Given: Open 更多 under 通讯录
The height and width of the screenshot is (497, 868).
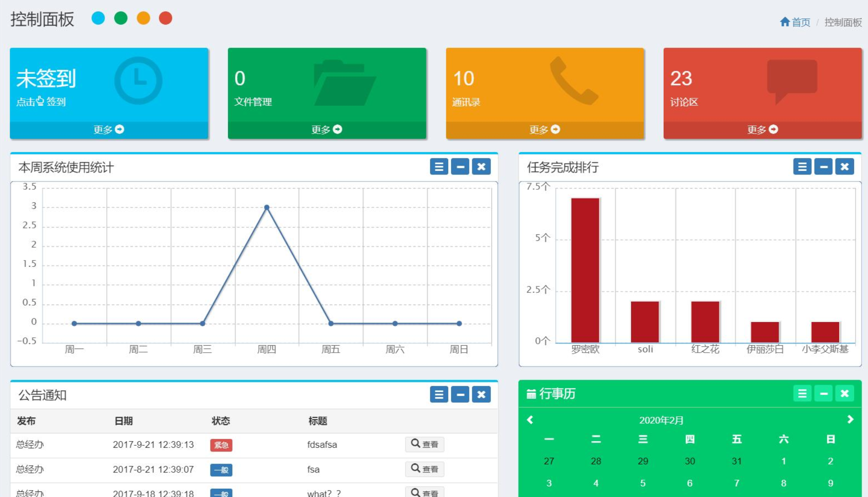Looking at the screenshot, I should pos(545,129).
